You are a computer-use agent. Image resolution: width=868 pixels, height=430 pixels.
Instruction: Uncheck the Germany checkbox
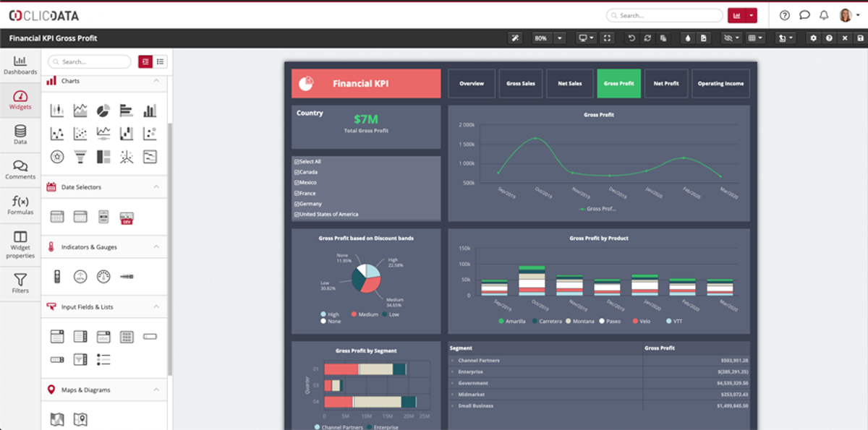297,204
